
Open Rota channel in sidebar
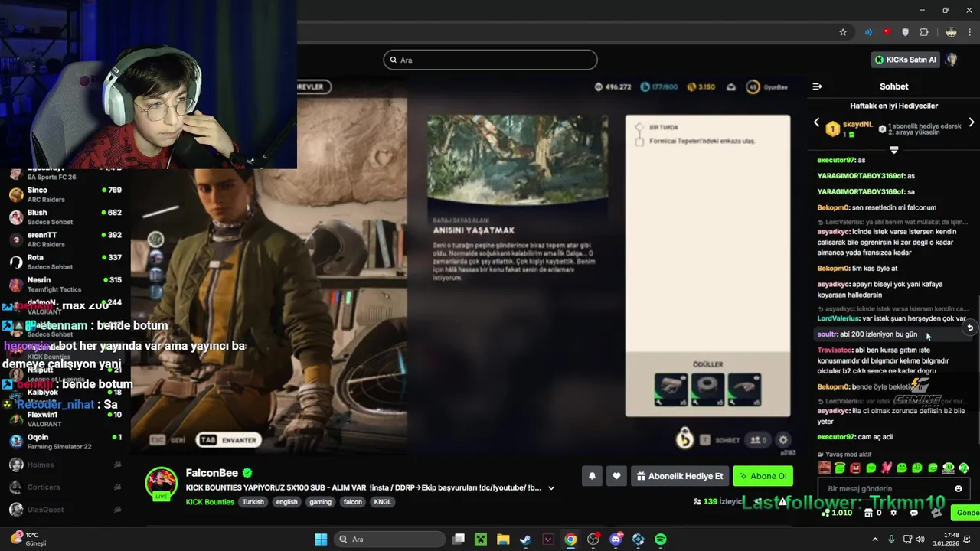click(x=66, y=262)
